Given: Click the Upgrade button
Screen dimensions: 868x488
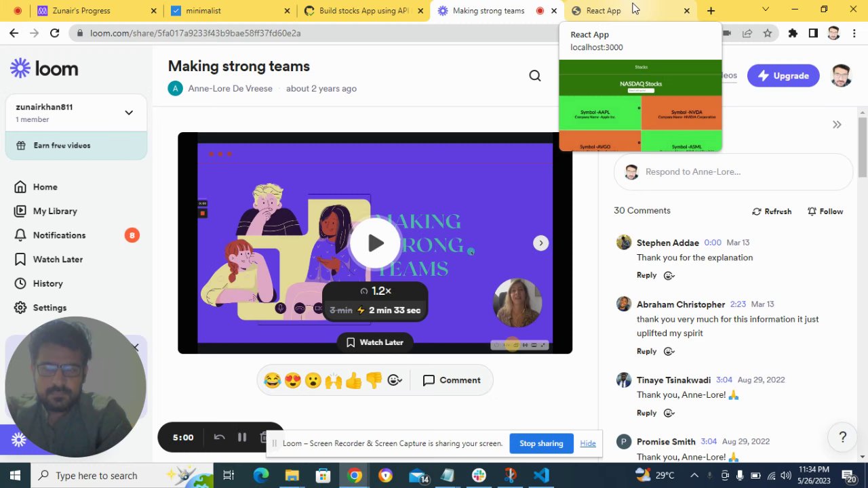Looking at the screenshot, I should 783,76.
